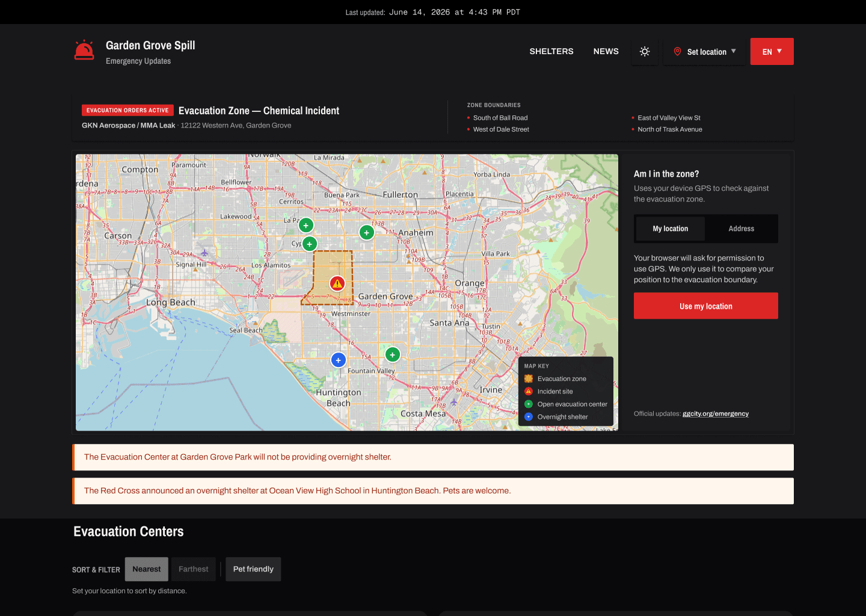866x616 pixels.
Task: Go to the SHELTERS nav item
Action: click(x=551, y=51)
